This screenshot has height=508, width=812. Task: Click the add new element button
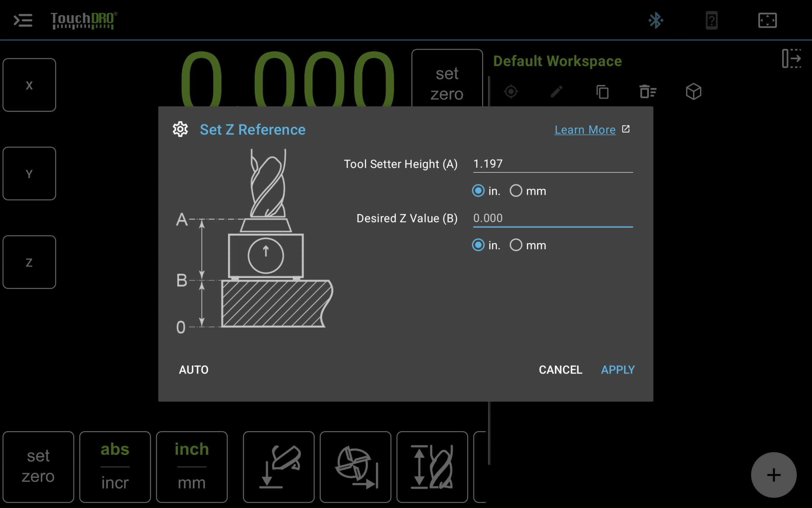(x=774, y=475)
